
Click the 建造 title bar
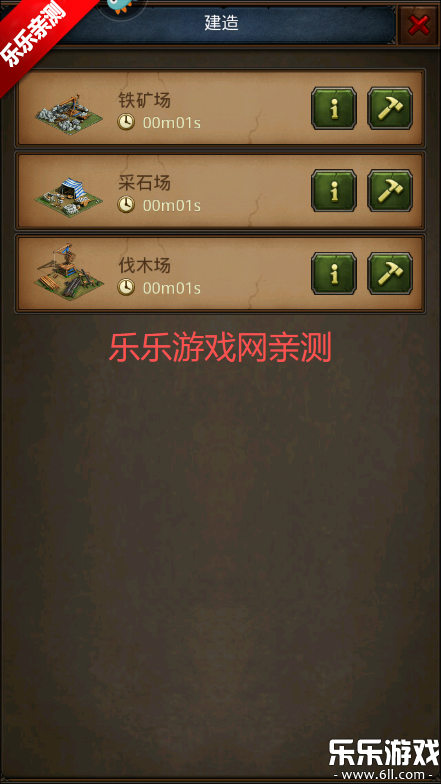click(x=221, y=23)
